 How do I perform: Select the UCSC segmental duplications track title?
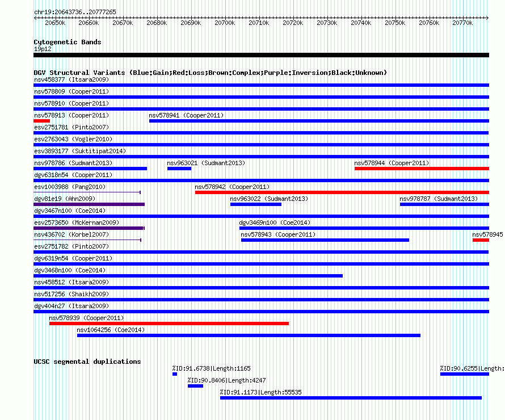[x=87, y=362]
